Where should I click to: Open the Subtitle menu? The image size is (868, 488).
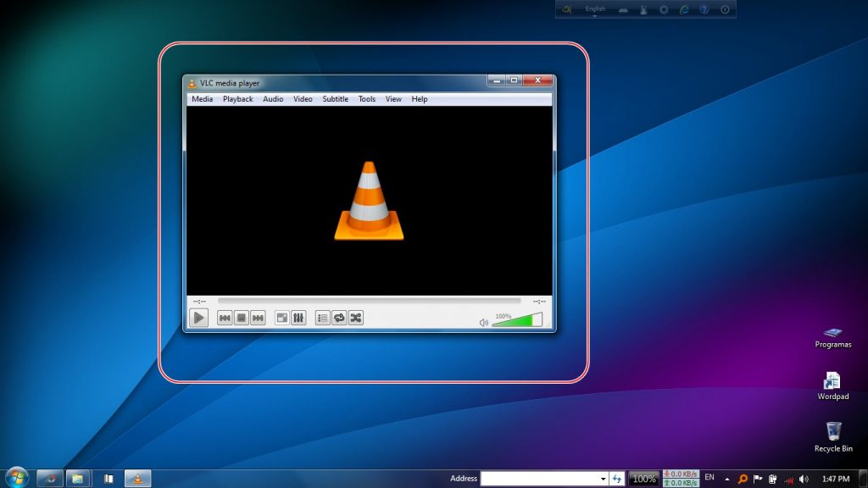pyautogui.click(x=336, y=99)
